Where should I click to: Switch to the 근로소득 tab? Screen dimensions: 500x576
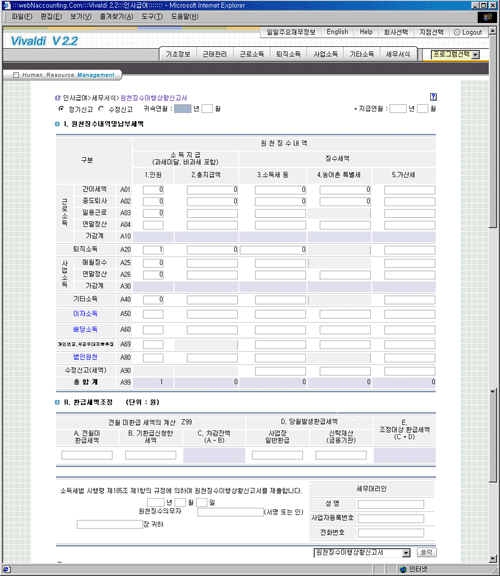(x=252, y=54)
